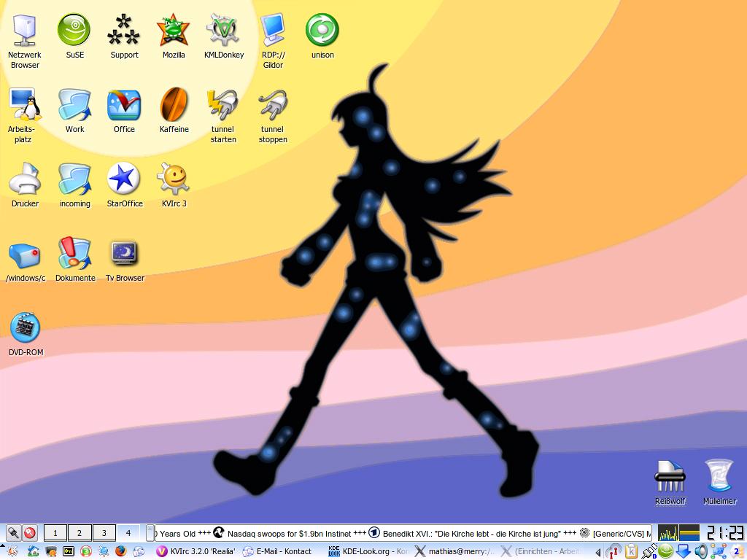
Task: Launch Kaffeine media player icon
Action: pyautogui.click(x=174, y=111)
